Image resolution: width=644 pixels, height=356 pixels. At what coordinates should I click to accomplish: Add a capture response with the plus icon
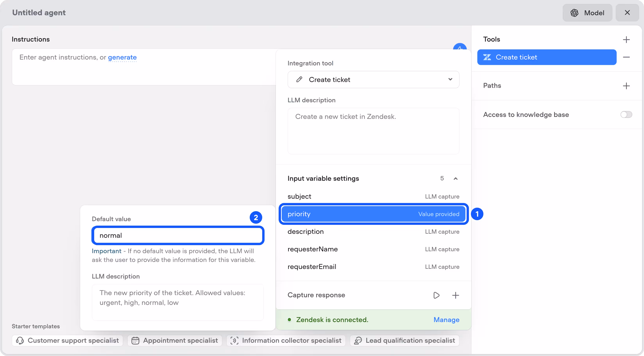(x=455, y=295)
